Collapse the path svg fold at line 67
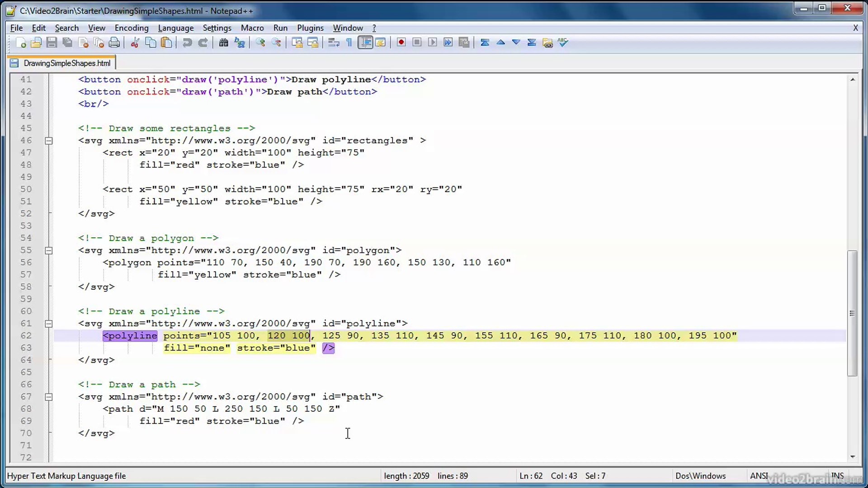868x488 pixels. pos(49,397)
